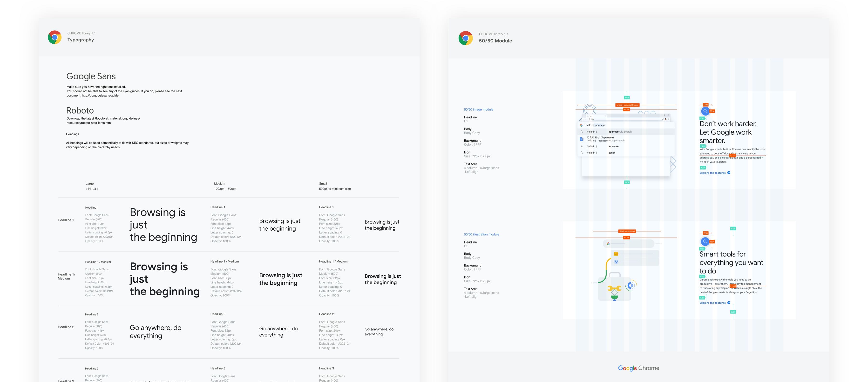Click the Google Chrome footer logo

pos(638,368)
